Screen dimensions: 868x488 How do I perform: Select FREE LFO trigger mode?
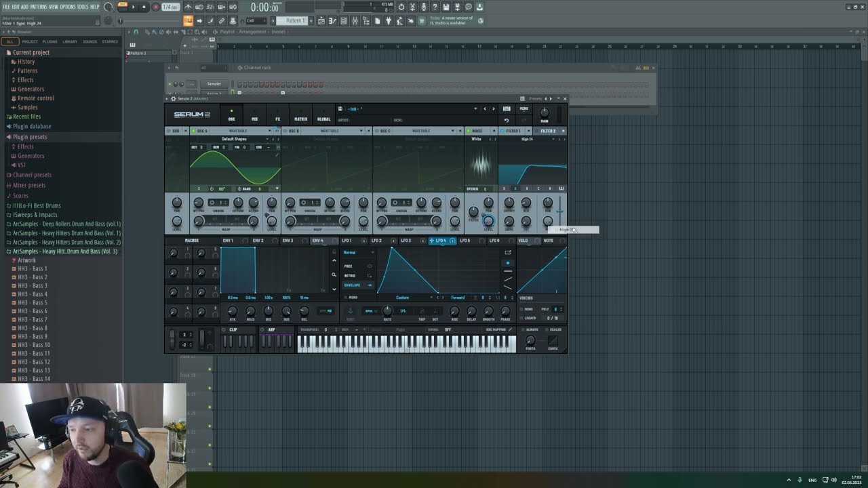pyautogui.click(x=357, y=266)
